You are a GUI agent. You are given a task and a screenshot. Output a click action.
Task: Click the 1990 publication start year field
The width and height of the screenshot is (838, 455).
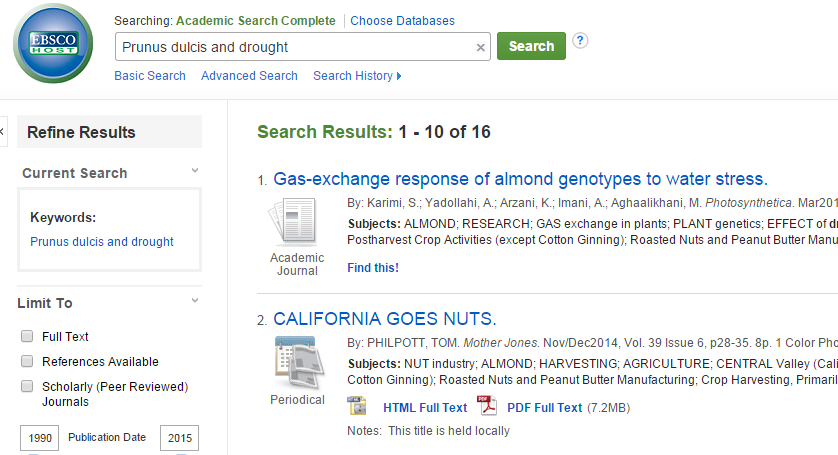pyautogui.click(x=40, y=438)
